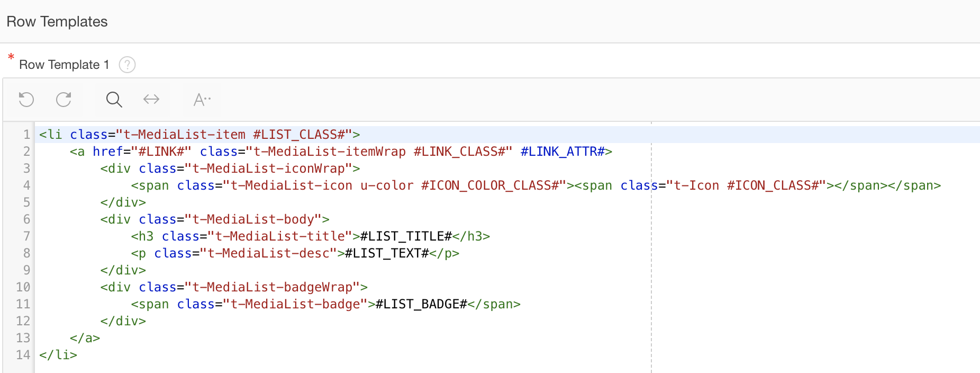
Task: Select line number 7 in gutter
Action: pos(26,236)
